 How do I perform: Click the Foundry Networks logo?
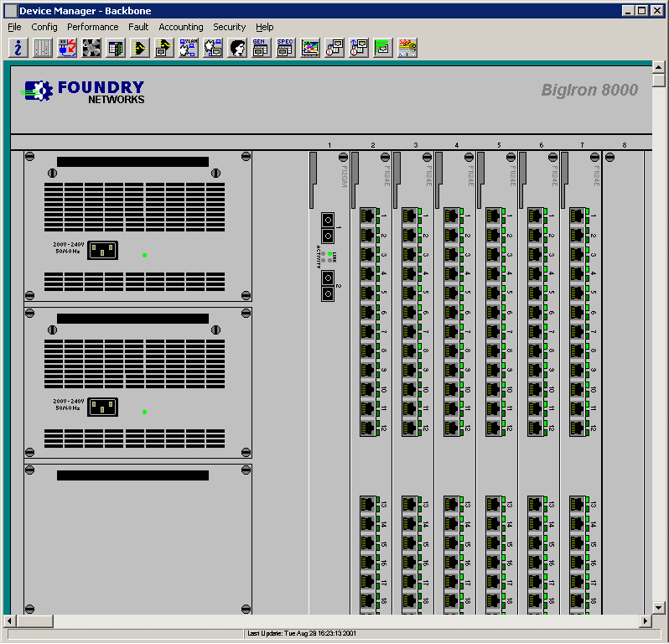[x=84, y=91]
